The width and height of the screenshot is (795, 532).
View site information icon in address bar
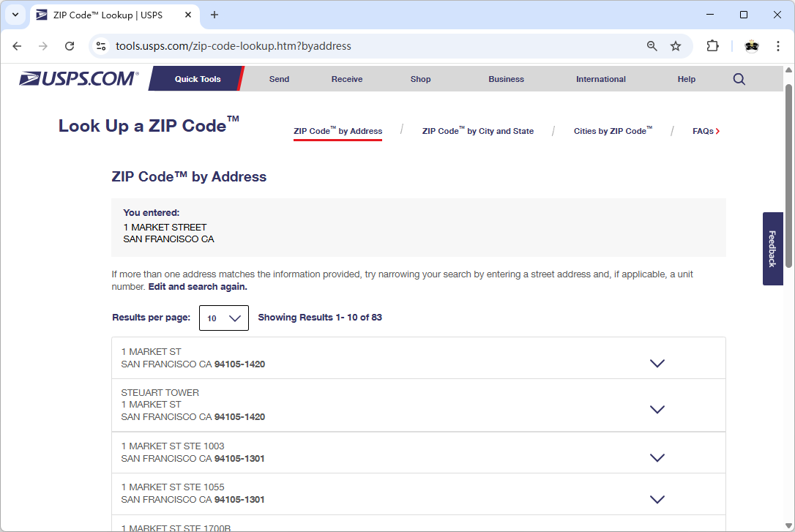(x=101, y=46)
